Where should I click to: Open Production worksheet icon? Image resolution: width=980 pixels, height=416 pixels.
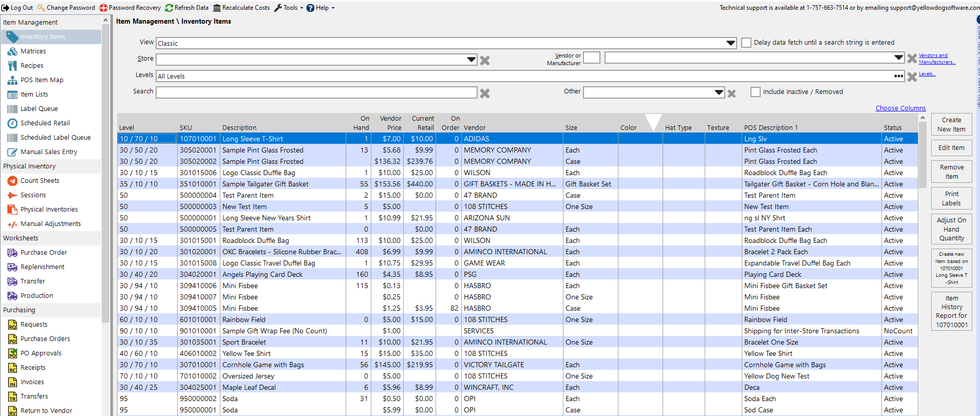pos(12,296)
